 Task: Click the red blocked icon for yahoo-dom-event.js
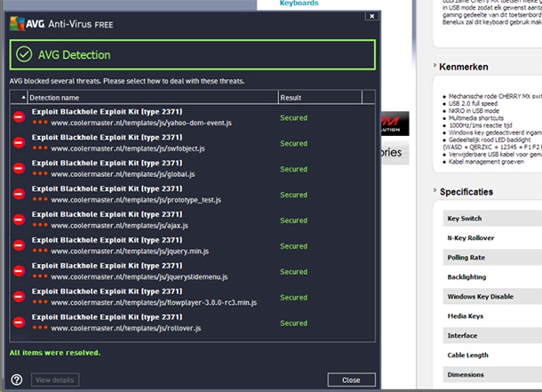tap(19, 117)
